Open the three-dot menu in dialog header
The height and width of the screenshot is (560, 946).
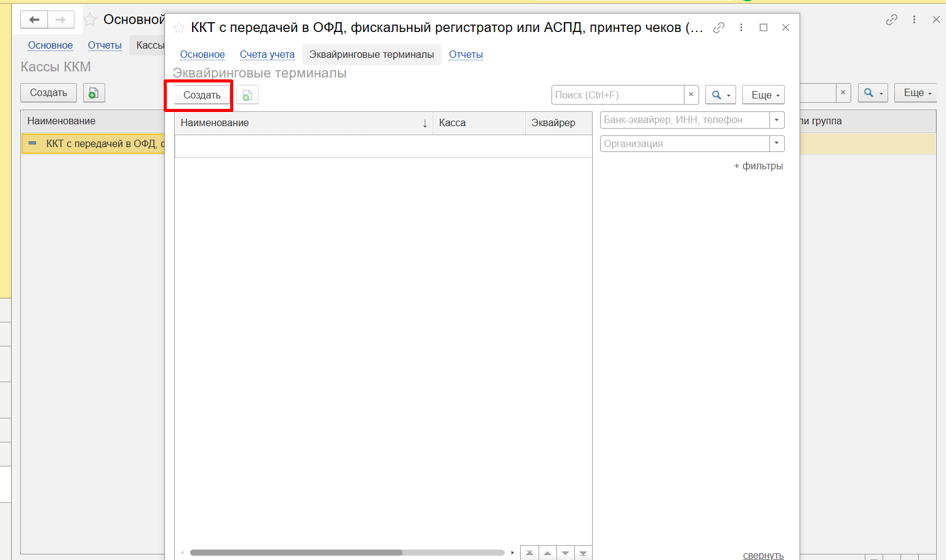pyautogui.click(x=741, y=28)
